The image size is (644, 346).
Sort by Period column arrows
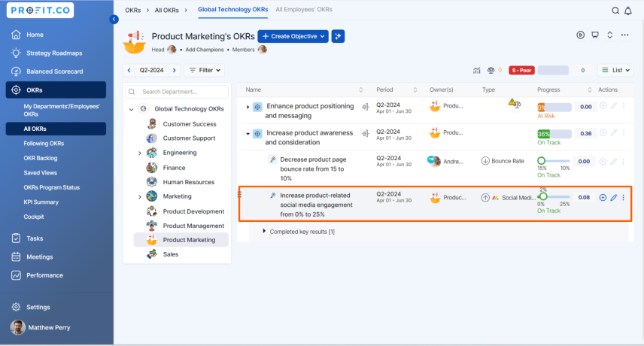(x=415, y=90)
